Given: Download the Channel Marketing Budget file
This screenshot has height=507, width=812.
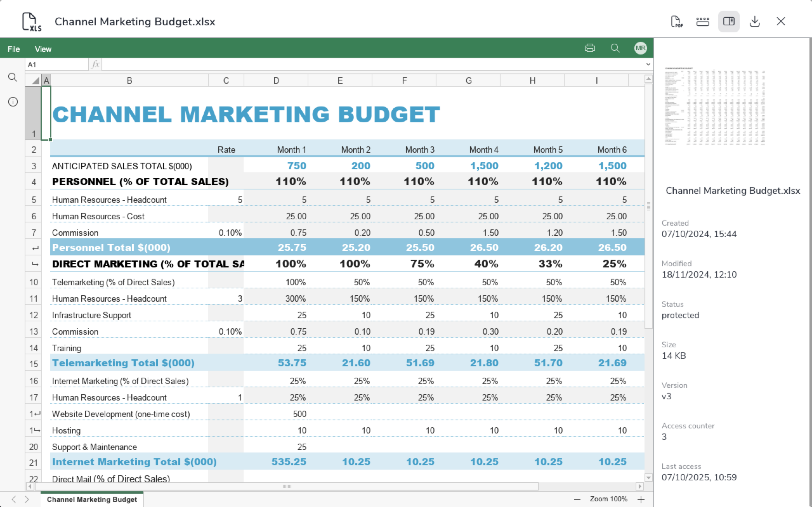Looking at the screenshot, I should [x=755, y=22].
